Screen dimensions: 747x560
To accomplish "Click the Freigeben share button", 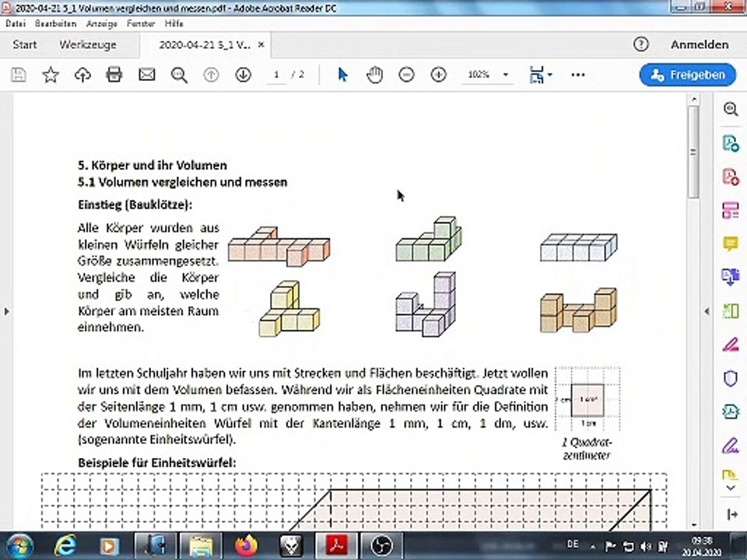I will (x=687, y=75).
